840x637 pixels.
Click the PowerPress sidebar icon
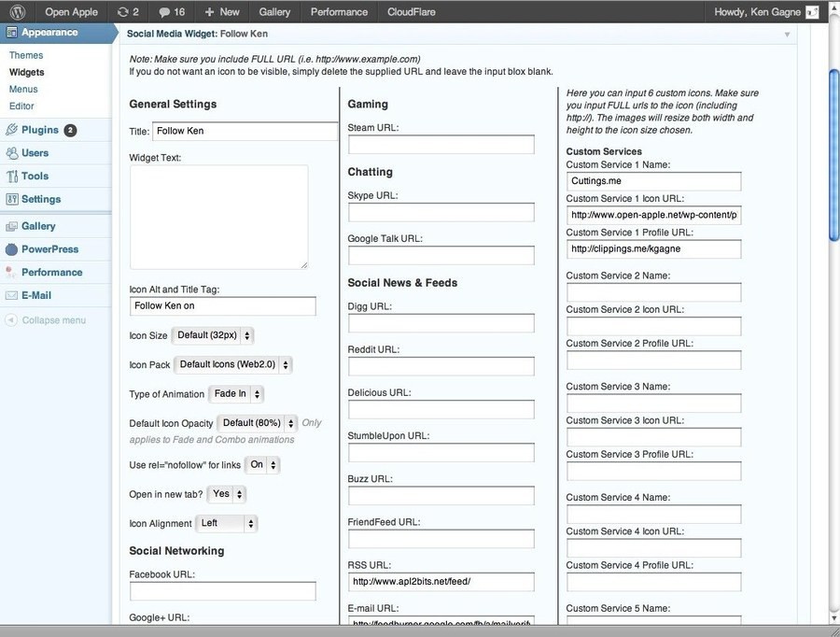click(12, 249)
